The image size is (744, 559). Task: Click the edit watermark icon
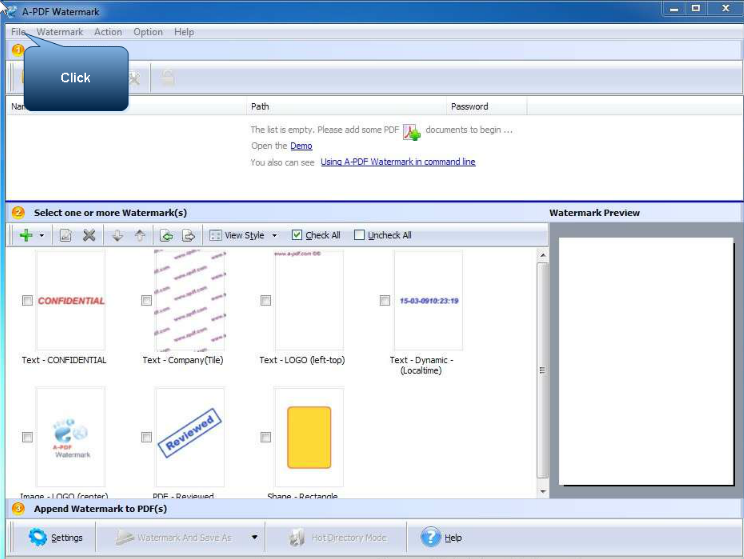65,235
